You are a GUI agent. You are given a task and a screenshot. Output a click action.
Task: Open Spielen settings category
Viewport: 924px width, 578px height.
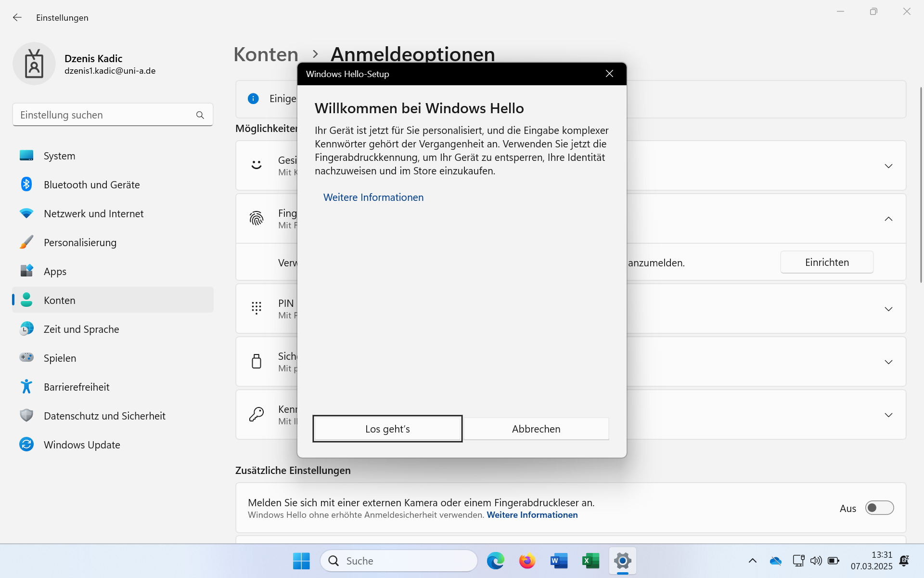point(113,358)
